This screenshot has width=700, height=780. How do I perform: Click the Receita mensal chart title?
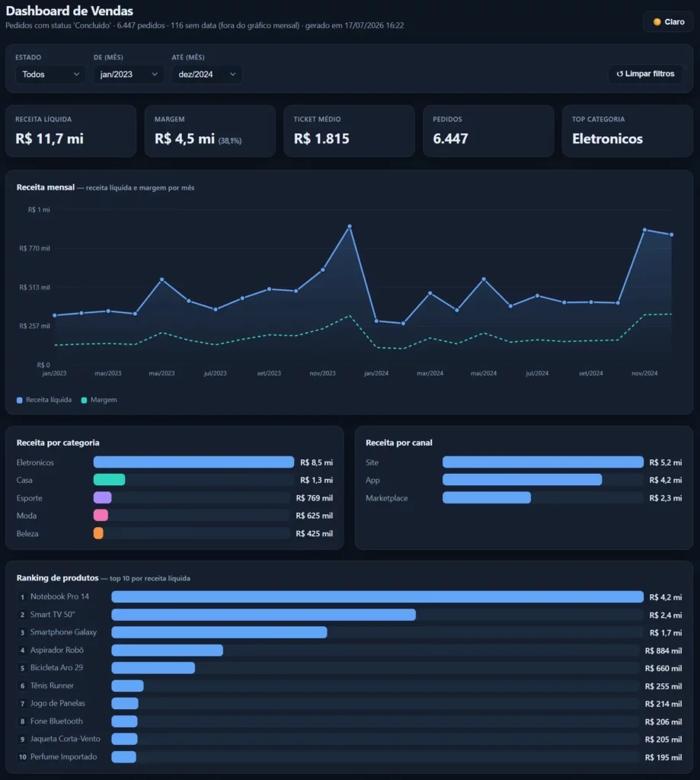[45, 187]
